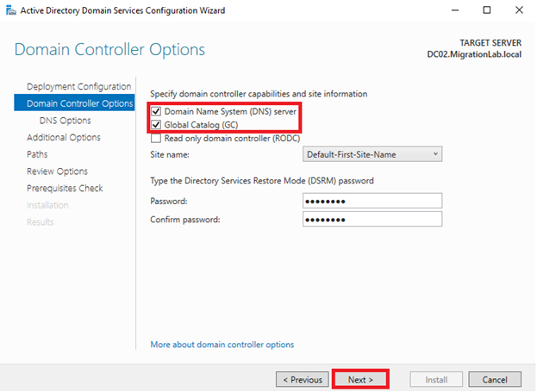Screen dimensions: 537x392
Task: Open More about domain controller options link
Action: tap(222, 345)
